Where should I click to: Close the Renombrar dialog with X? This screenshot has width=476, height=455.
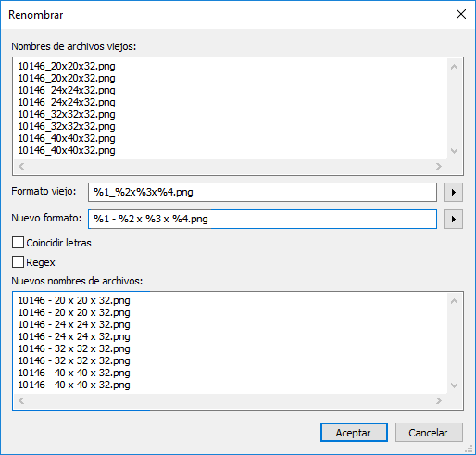coord(461,14)
